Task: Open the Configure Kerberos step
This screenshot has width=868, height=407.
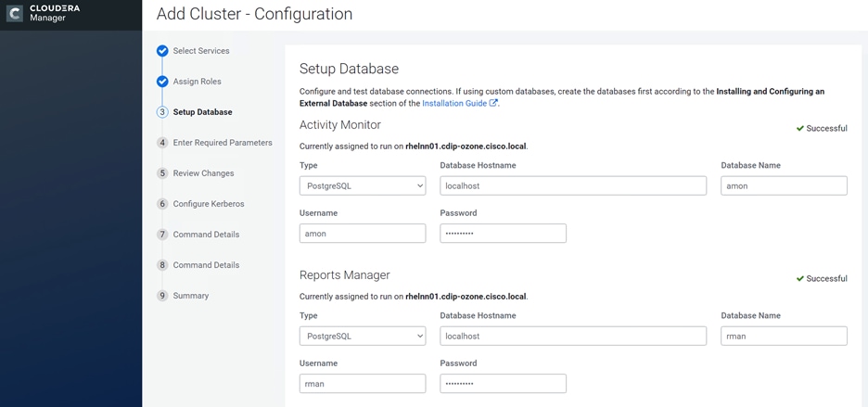Action: pos(209,204)
